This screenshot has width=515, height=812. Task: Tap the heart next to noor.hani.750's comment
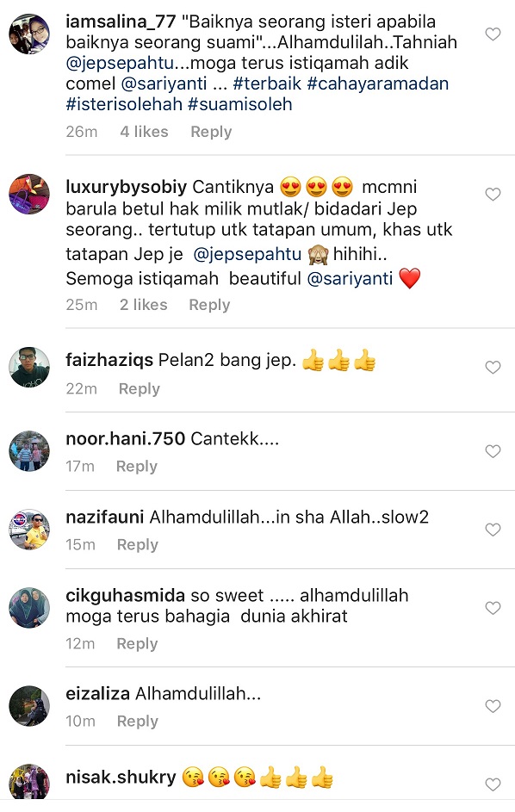(x=493, y=451)
